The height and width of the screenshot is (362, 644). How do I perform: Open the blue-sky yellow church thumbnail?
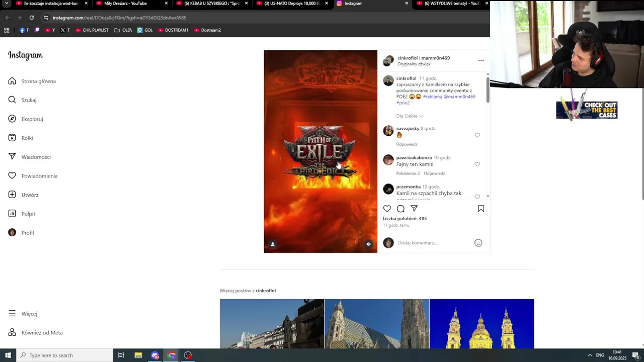coord(482,324)
